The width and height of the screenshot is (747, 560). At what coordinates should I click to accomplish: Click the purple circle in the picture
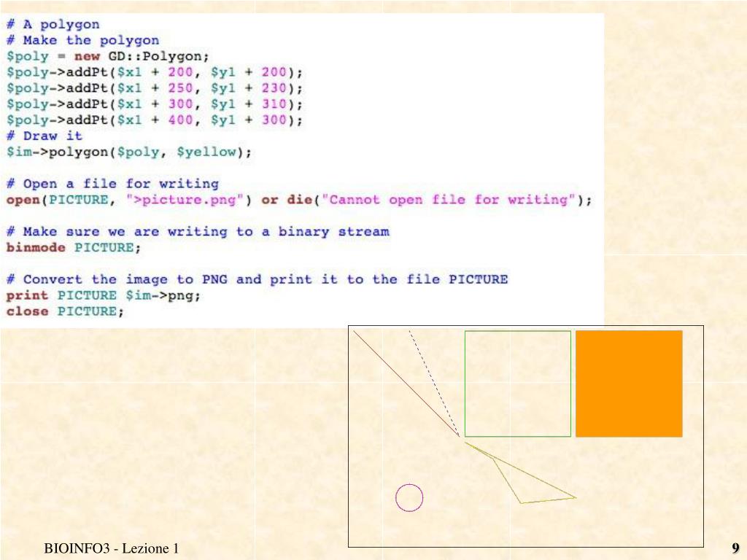[409, 497]
